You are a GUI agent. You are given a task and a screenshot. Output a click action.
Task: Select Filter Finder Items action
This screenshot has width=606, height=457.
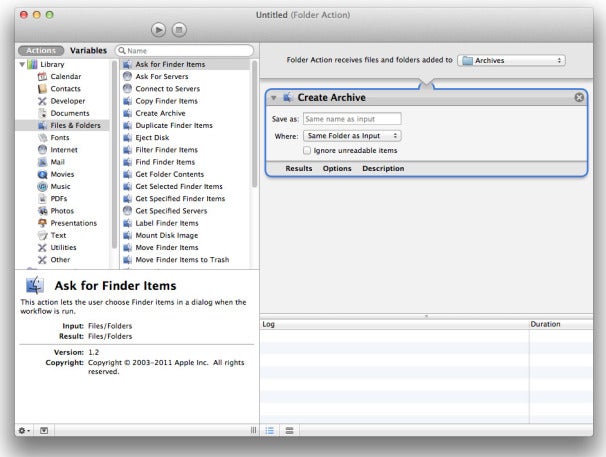(x=185, y=150)
